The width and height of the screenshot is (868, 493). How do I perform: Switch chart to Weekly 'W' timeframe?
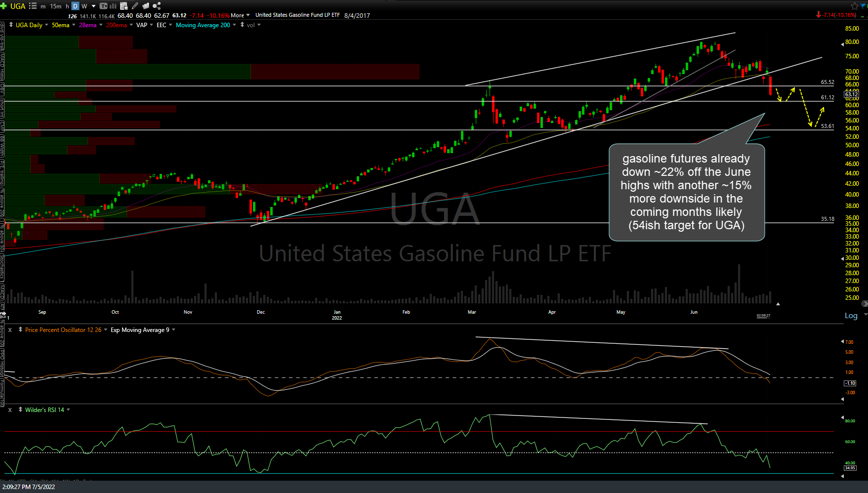84,6
